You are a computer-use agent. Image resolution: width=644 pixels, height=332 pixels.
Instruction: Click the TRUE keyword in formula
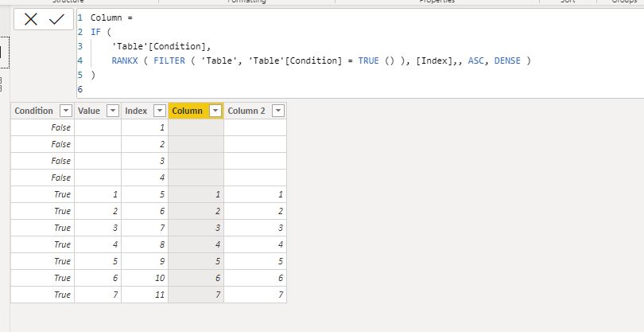tap(368, 61)
